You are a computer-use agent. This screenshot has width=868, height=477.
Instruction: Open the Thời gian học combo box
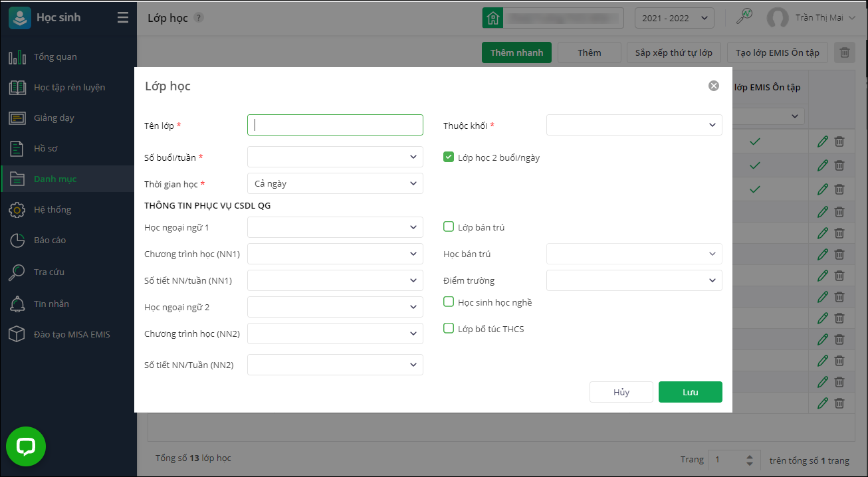tap(335, 183)
